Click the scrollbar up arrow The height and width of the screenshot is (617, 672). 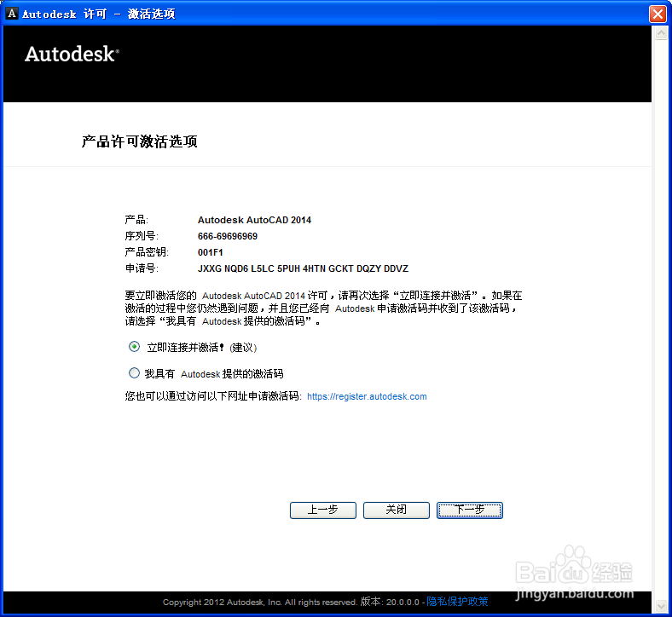[x=661, y=32]
